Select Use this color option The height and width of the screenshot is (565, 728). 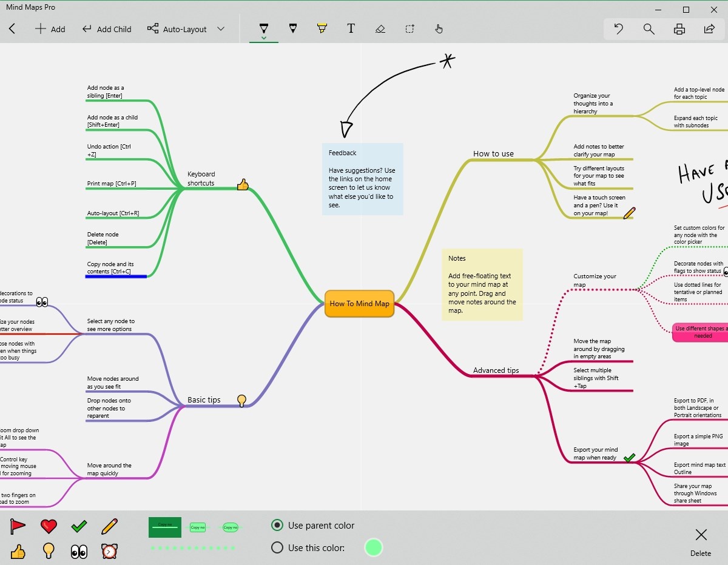(308, 547)
